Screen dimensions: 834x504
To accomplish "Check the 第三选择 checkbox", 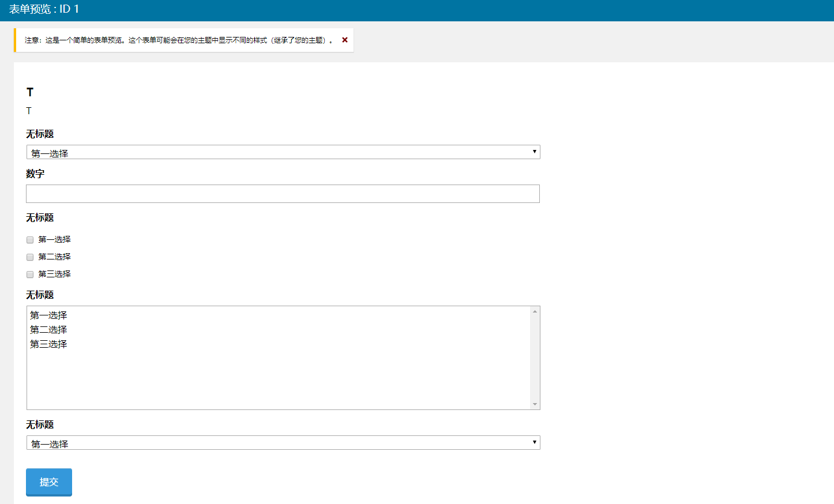I will pos(30,274).
